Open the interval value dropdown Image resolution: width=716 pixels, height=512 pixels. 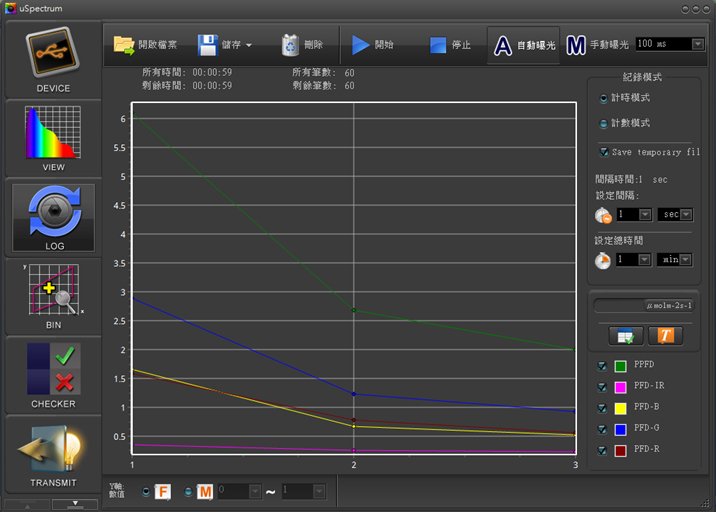(x=645, y=214)
